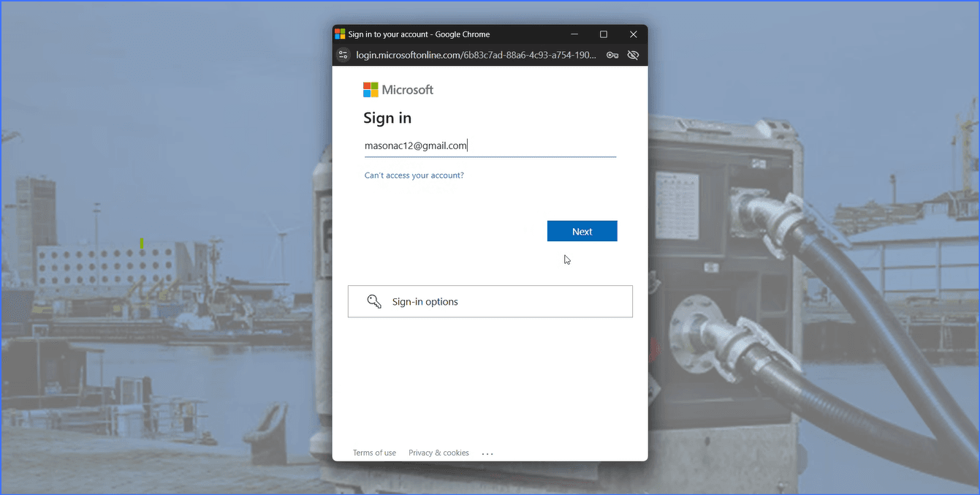Screen dimensions: 980x495
Task: Open the Privacy & cookies link
Action: click(x=438, y=453)
